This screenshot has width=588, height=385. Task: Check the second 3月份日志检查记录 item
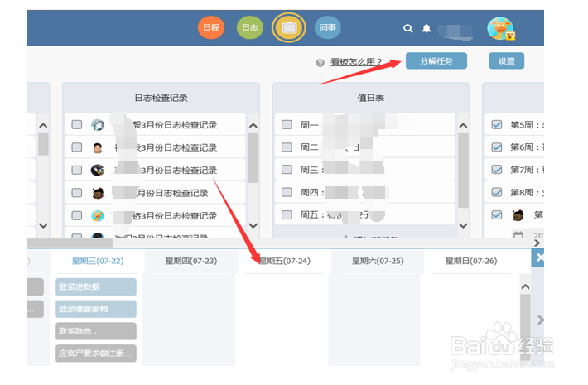[77, 147]
